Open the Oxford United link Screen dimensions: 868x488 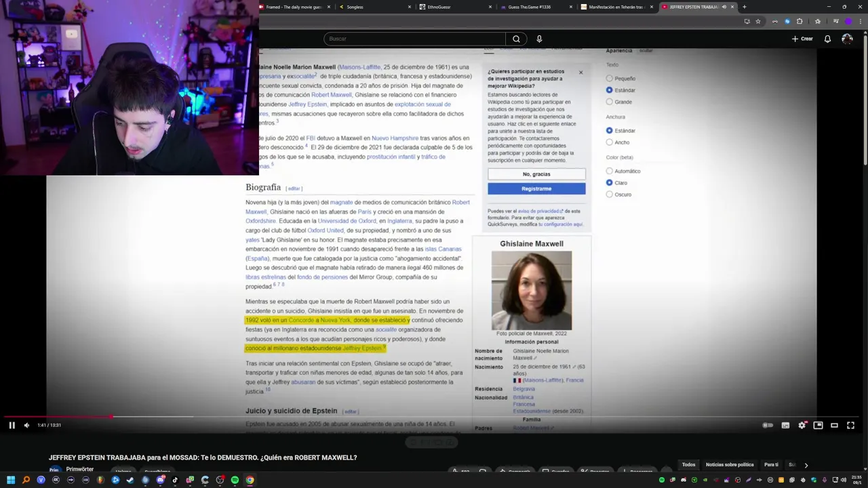pyautogui.click(x=325, y=230)
